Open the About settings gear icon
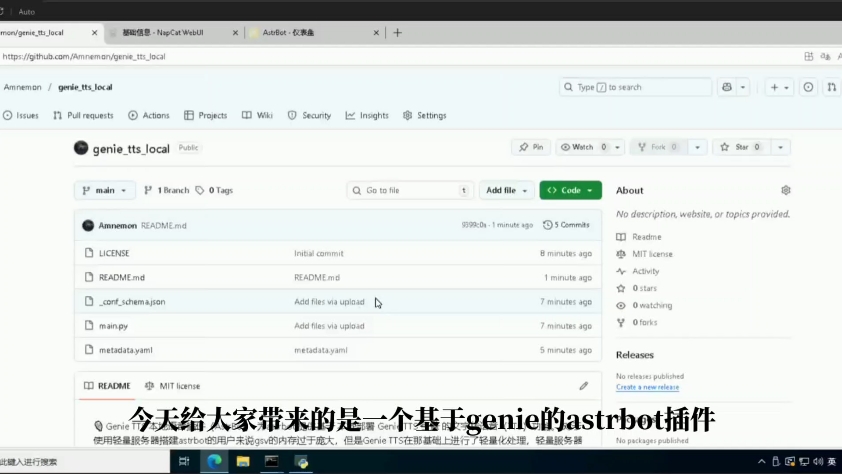Image resolution: width=842 pixels, height=474 pixels. (x=786, y=190)
